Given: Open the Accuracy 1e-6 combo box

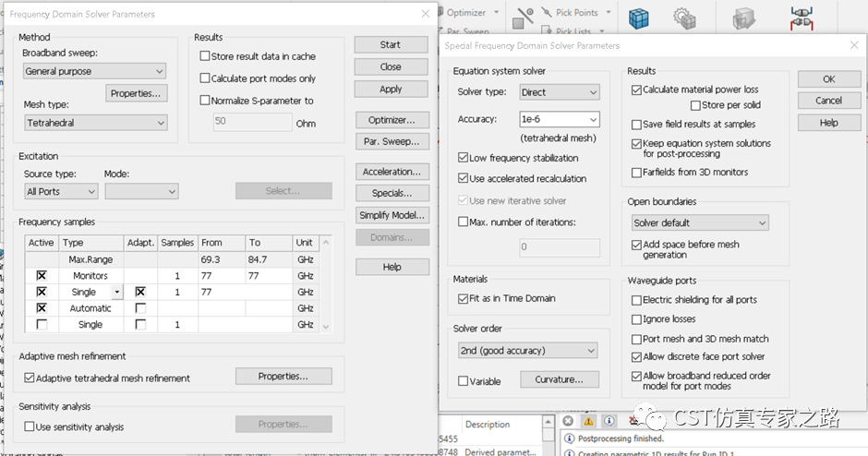Looking at the screenshot, I should pyautogui.click(x=559, y=119).
